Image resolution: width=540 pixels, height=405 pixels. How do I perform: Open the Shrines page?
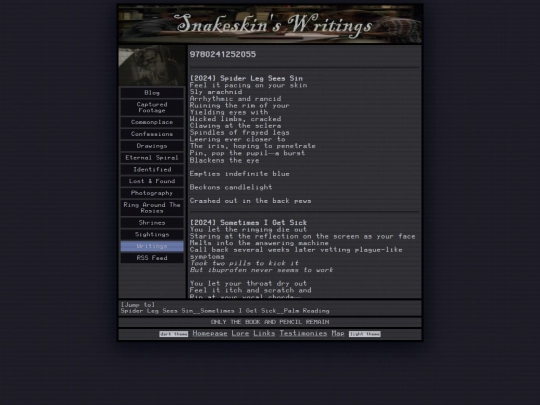(152, 223)
